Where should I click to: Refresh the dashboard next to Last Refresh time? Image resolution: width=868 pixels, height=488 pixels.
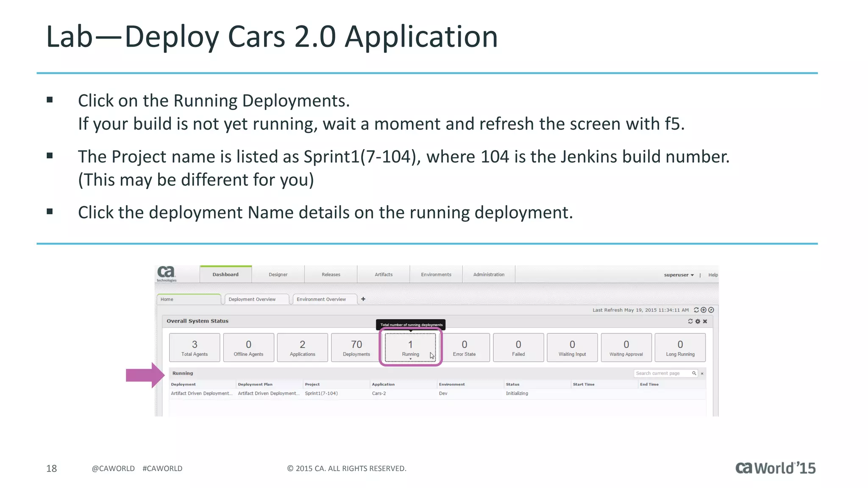click(x=696, y=310)
